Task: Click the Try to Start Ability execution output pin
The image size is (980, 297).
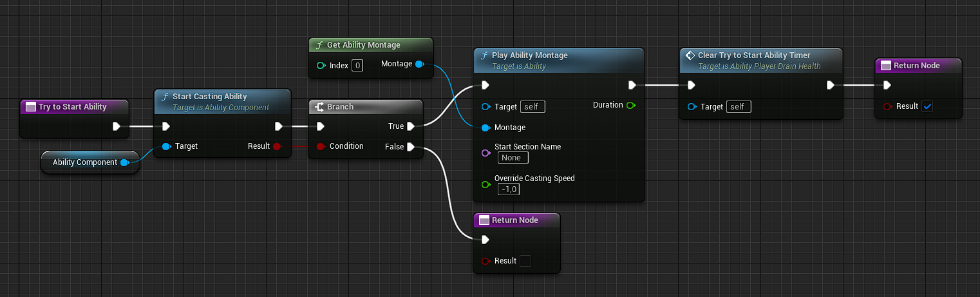Action: 117,126
